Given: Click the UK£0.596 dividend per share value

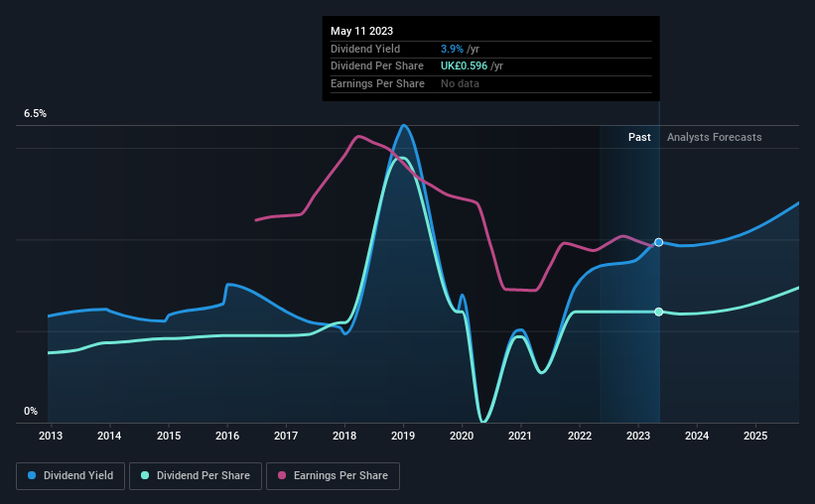Looking at the screenshot, I should [465, 66].
